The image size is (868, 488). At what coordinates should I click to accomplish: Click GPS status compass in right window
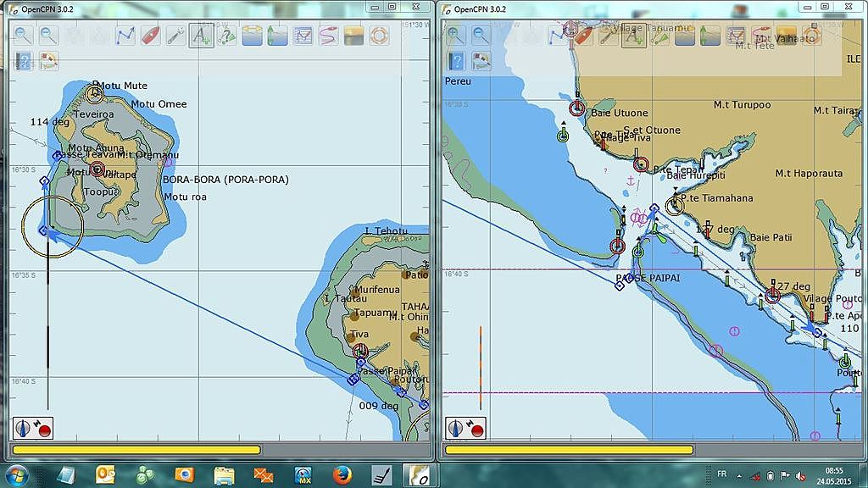point(465,428)
